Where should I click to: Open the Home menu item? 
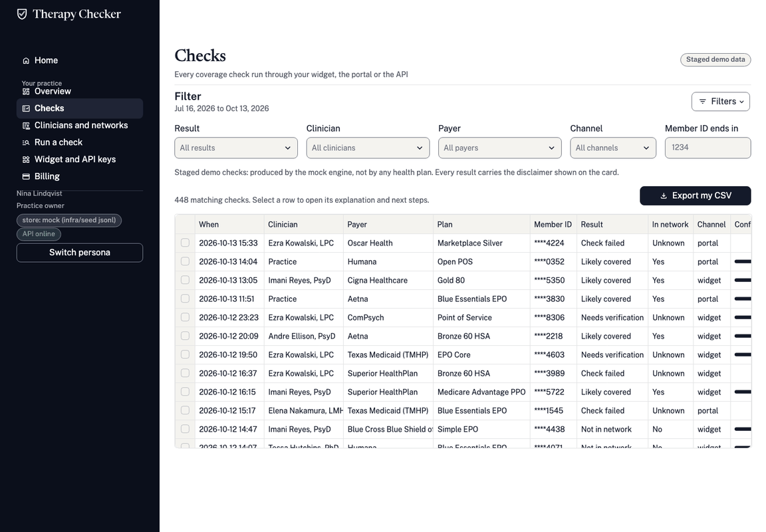[80, 61]
